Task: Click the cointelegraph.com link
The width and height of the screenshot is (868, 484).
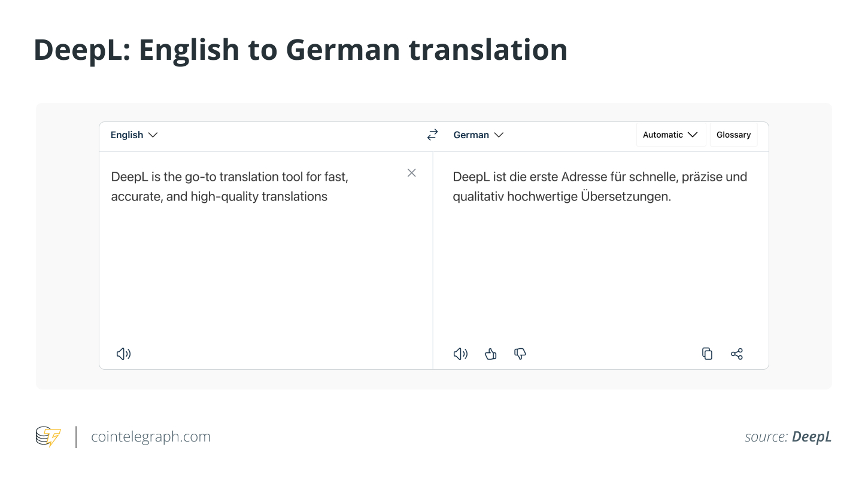Action: pos(151,437)
